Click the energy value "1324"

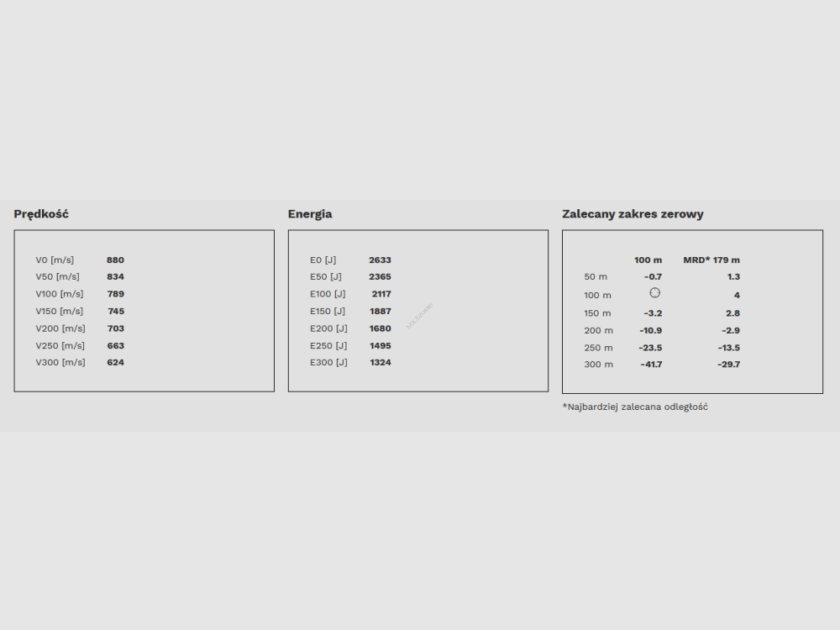point(381,363)
